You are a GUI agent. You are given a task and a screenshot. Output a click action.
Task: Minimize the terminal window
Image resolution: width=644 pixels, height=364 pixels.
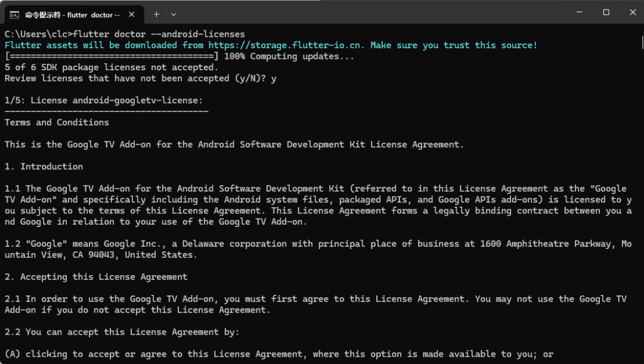pos(578,12)
